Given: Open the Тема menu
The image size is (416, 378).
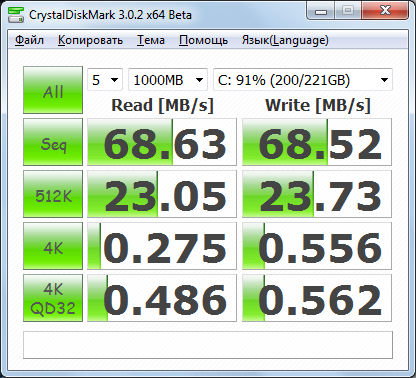Looking at the screenshot, I should click(151, 40).
